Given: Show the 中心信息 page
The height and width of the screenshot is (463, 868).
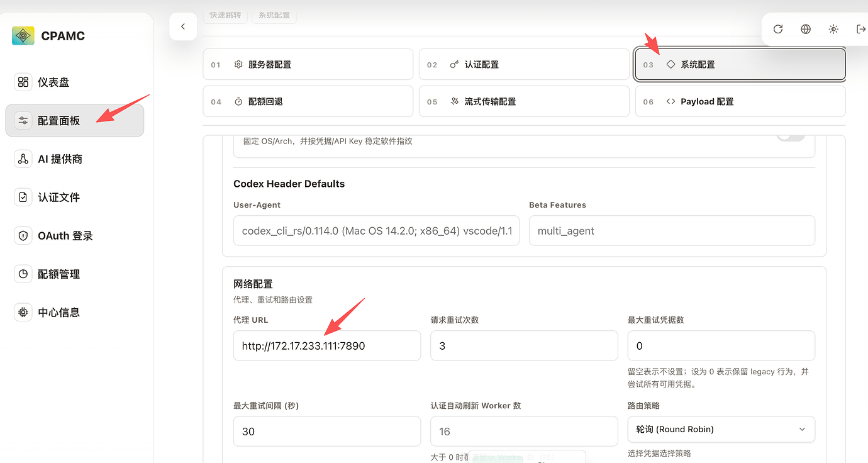Looking at the screenshot, I should click(x=75, y=312).
